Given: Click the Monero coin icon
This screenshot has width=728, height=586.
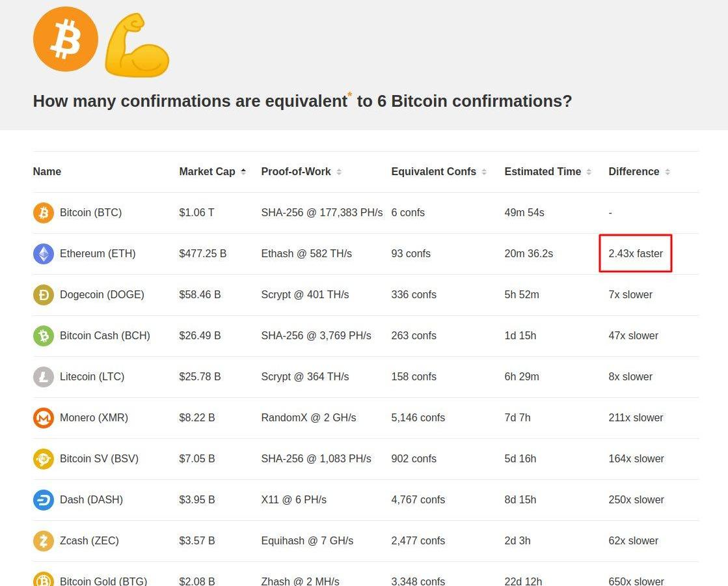Looking at the screenshot, I should (44, 418).
